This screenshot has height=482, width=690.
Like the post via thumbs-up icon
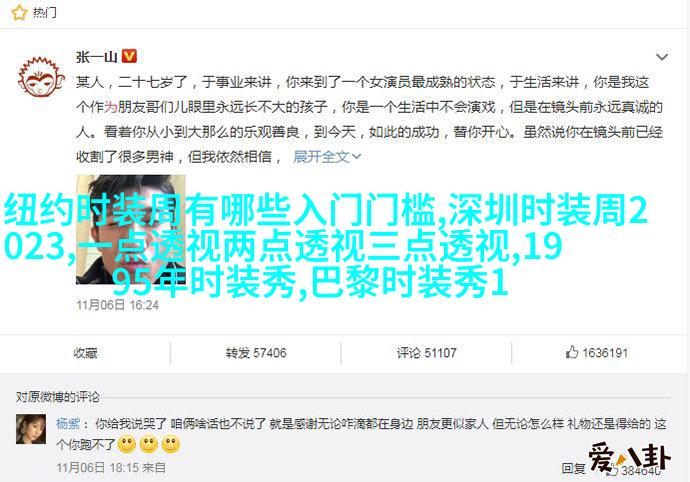(572, 352)
